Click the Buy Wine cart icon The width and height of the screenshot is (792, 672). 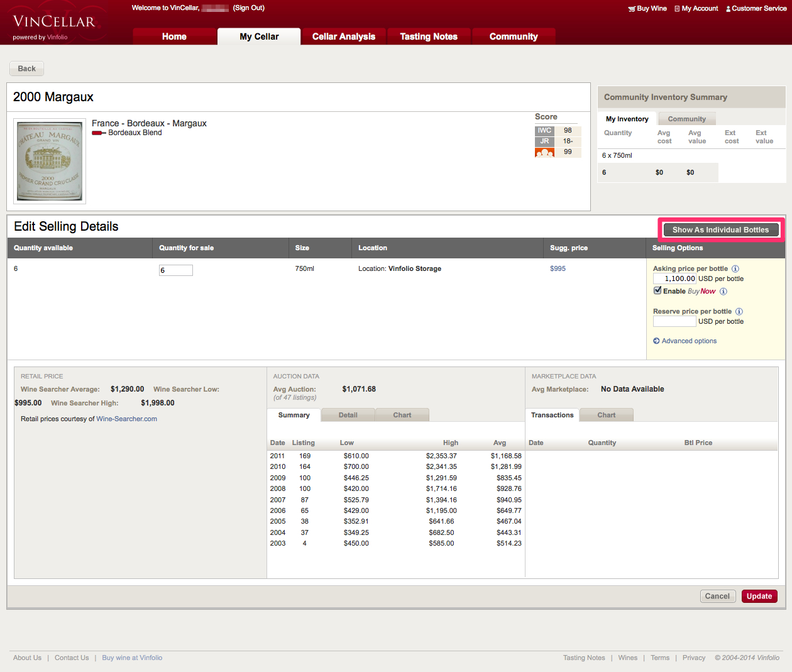(x=632, y=9)
